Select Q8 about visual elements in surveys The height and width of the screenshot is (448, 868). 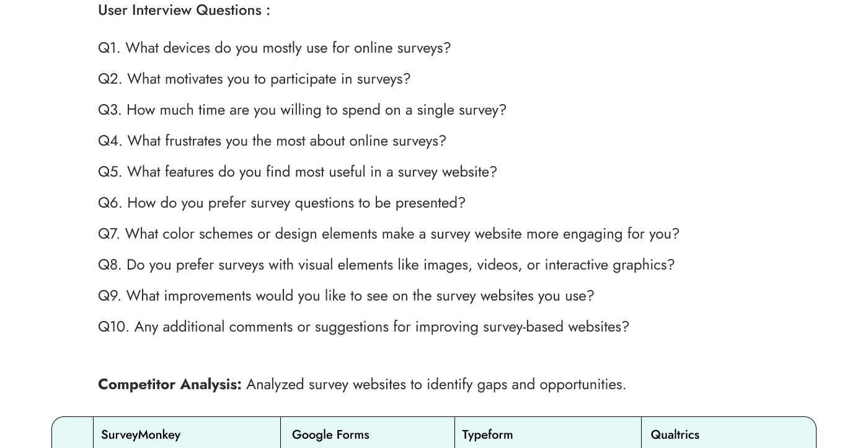click(386, 265)
